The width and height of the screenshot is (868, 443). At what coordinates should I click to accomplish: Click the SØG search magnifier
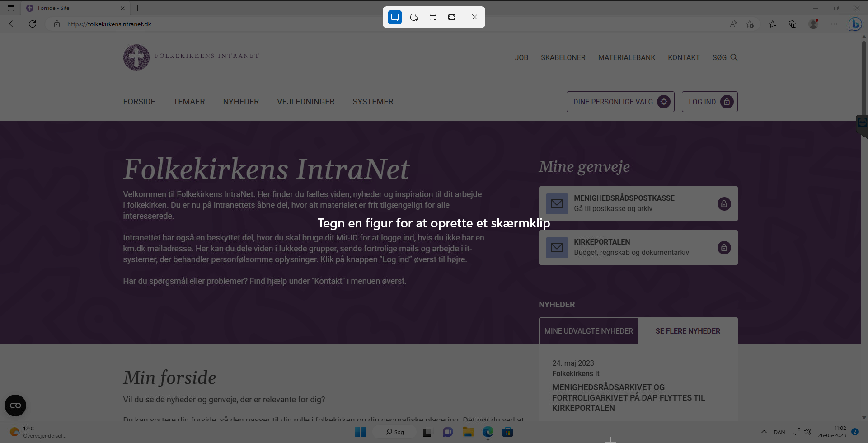click(734, 57)
